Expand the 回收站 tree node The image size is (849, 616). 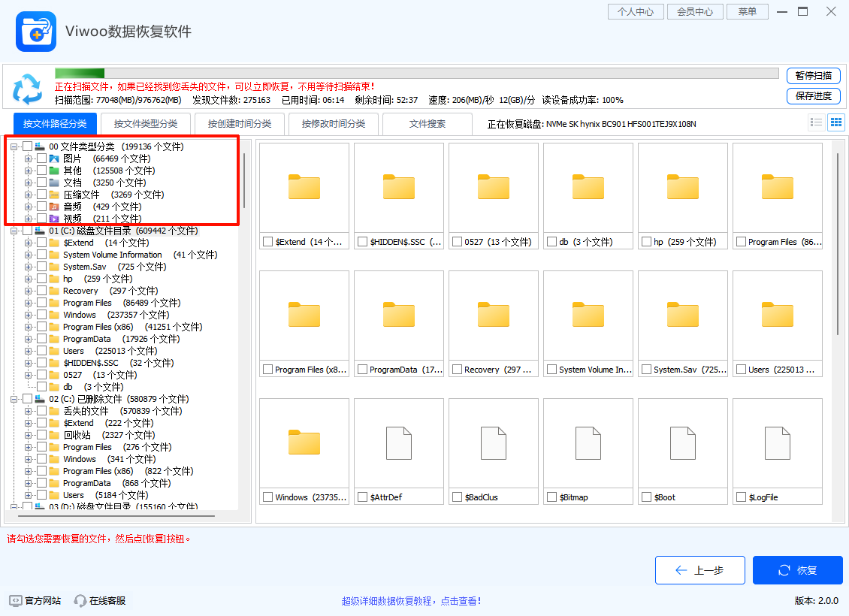click(x=28, y=434)
